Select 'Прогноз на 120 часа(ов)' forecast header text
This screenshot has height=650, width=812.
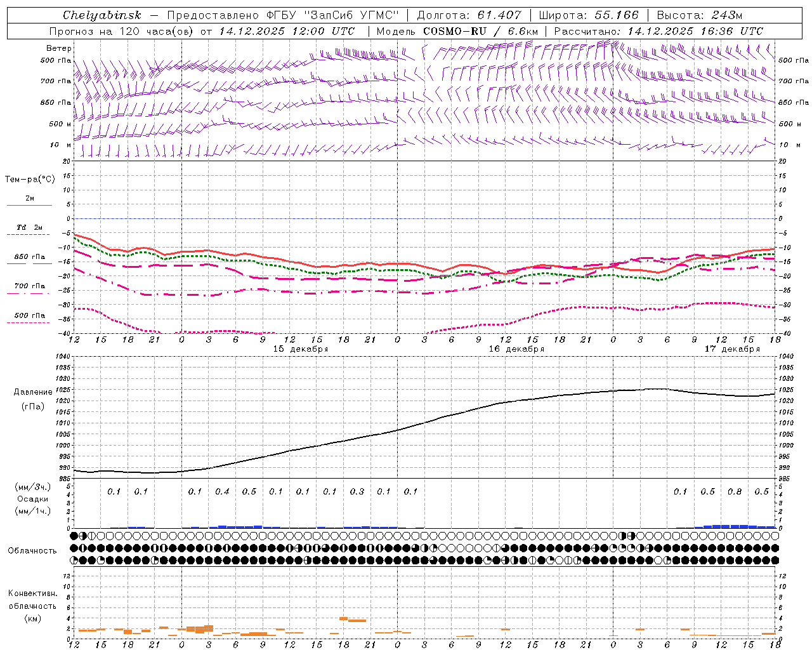(122, 31)
